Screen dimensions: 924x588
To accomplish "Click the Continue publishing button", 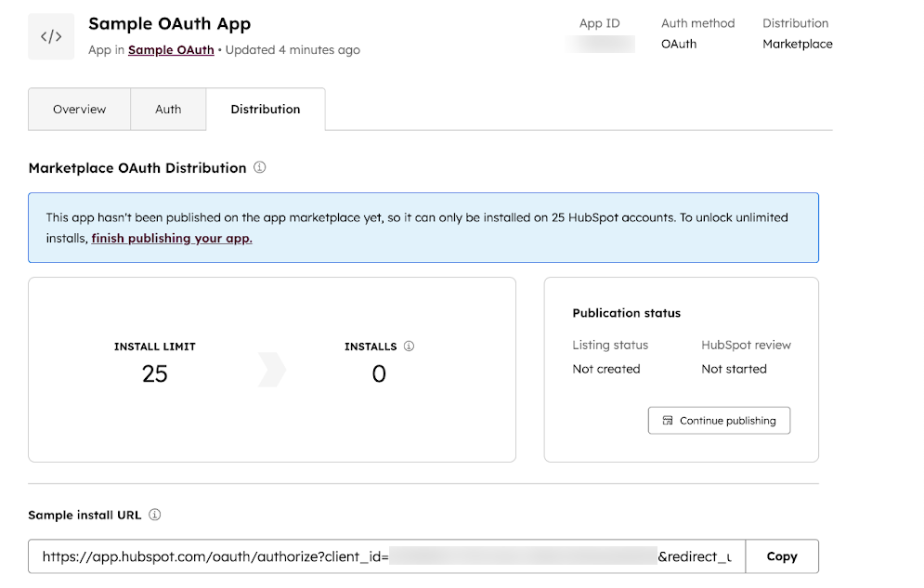I will pos(719,421).
